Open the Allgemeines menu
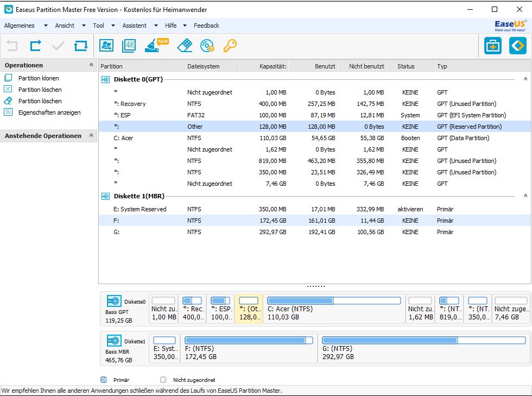This screenshot has width=532, height=396. 20,26
